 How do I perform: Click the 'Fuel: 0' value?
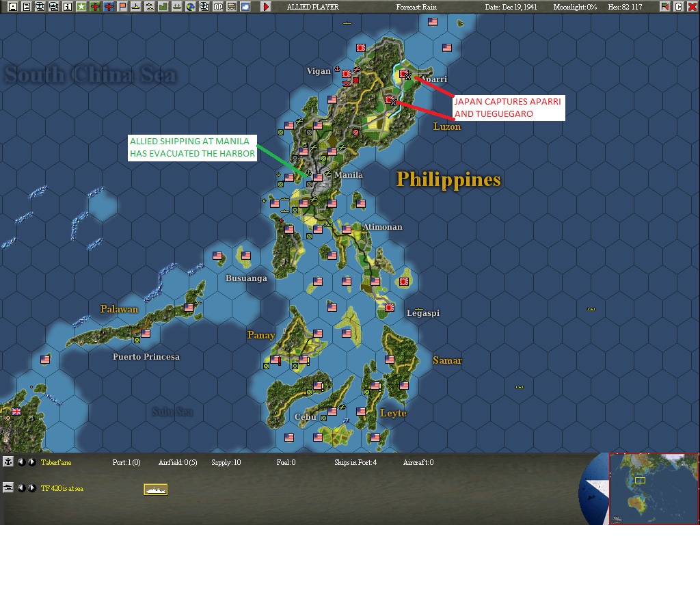(x=286, y=462)
